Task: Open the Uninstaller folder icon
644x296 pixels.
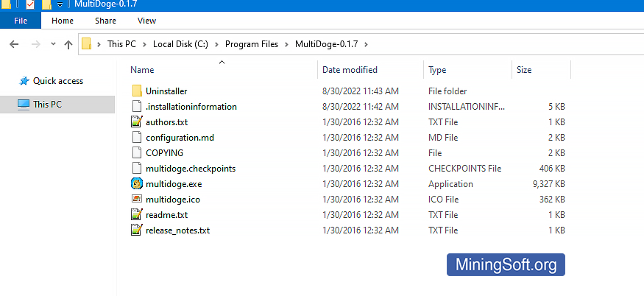Action: pos(137,91)
